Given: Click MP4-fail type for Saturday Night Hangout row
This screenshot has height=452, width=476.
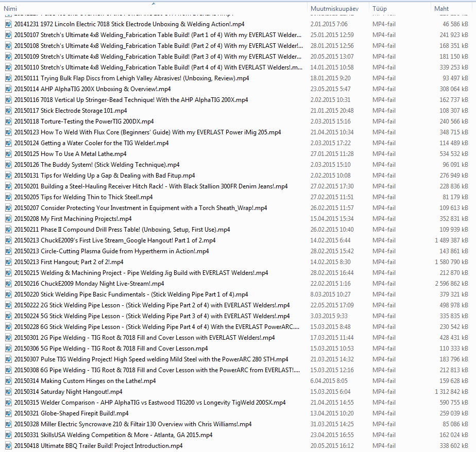Looking at the screenshot, I should click(x=384, y=392).
